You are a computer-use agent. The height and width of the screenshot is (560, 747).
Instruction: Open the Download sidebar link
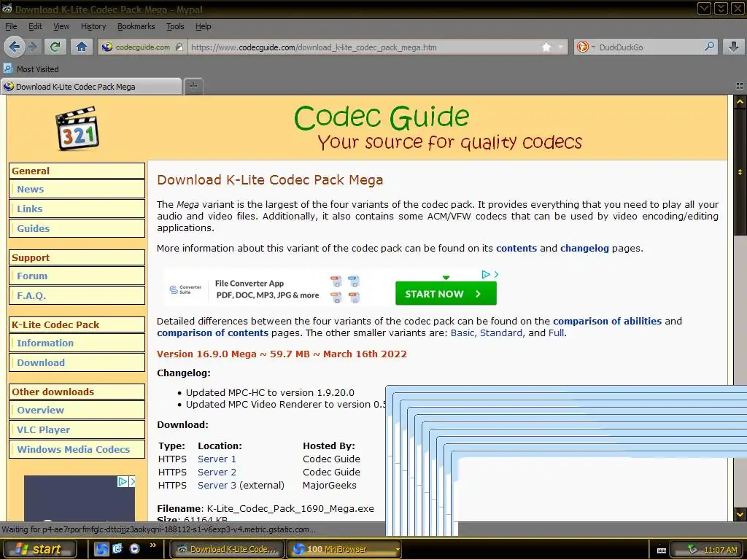tap(41, 362)
